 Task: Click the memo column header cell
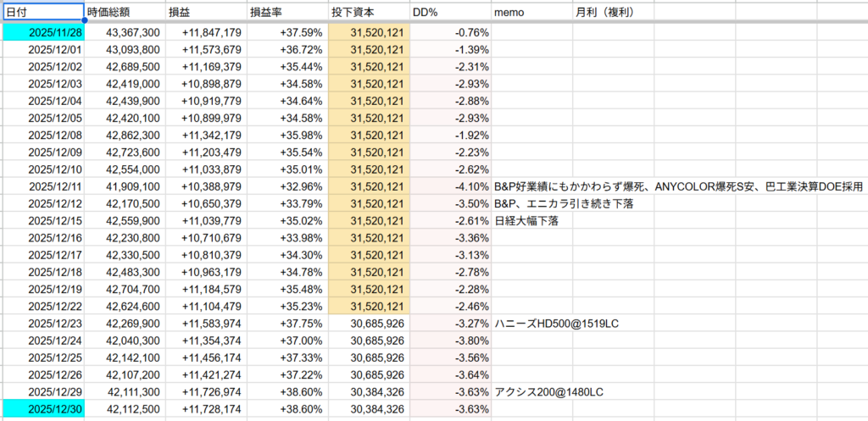(531, 14)
